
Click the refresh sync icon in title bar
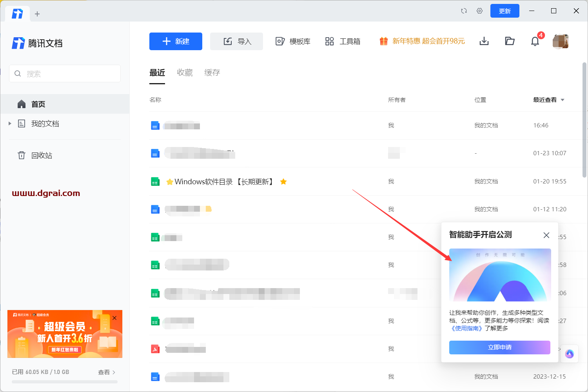tap(464, 11)
